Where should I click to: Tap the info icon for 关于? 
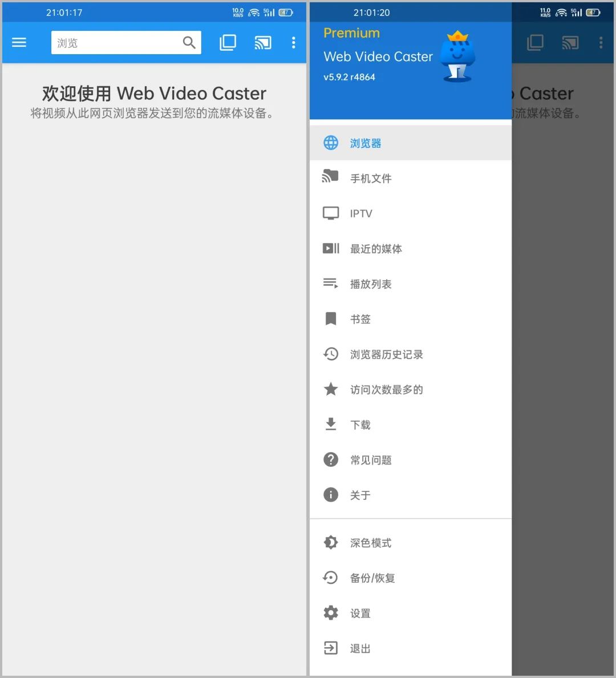331,494
